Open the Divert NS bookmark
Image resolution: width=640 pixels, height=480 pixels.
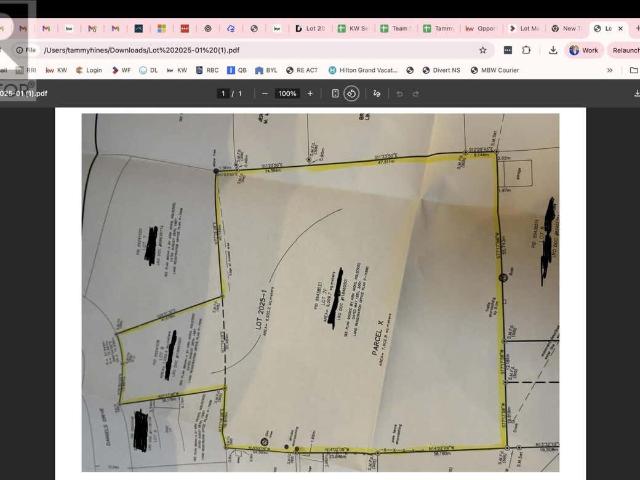(x=440, y=70)
